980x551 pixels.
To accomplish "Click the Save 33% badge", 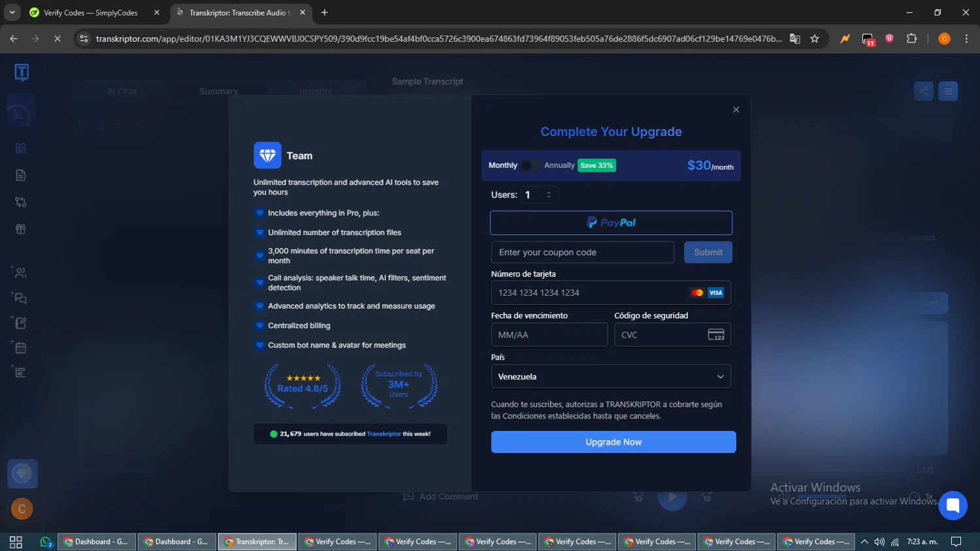I will click(596, 165).
